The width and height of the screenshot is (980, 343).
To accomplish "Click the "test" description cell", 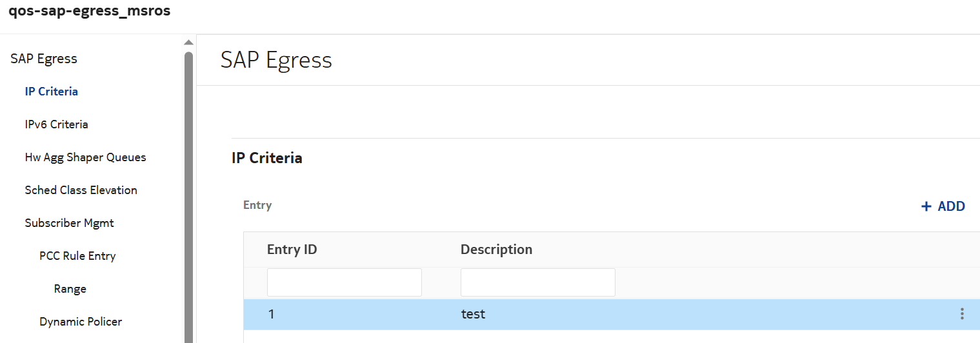I will 474,315.
